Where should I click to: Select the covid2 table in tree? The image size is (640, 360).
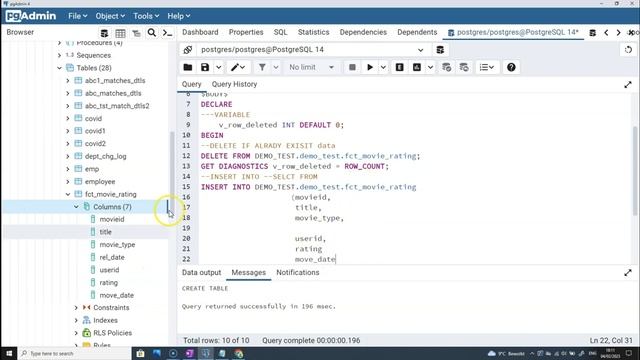click(x=95, y=144)
